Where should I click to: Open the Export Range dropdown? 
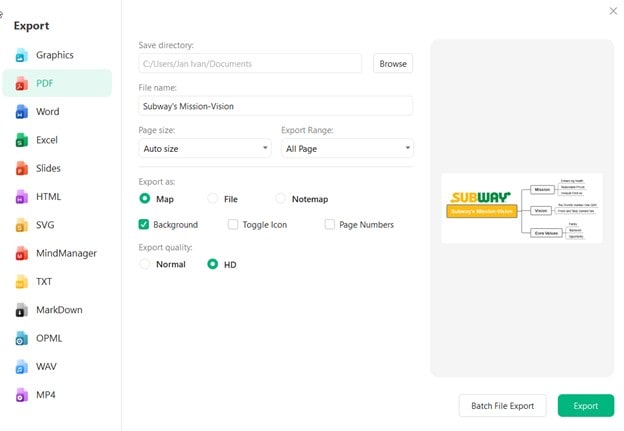(347, 148)
